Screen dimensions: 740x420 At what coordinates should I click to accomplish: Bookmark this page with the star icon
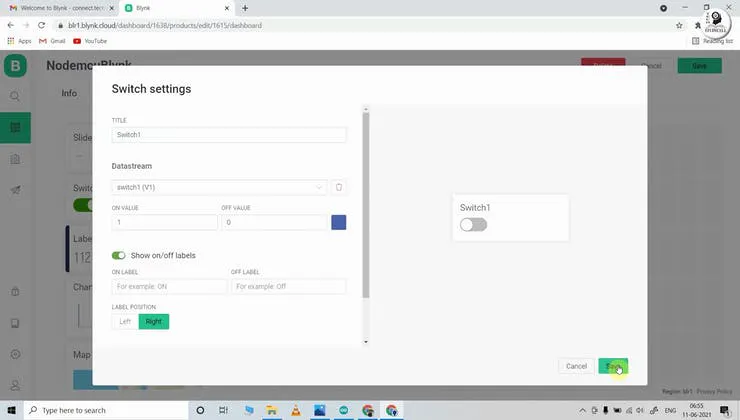pyautogui.click(x=679, y=25)
